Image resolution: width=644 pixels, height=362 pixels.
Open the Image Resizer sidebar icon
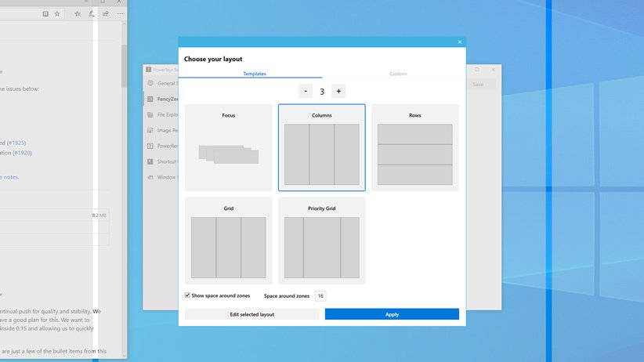[150, 130]
